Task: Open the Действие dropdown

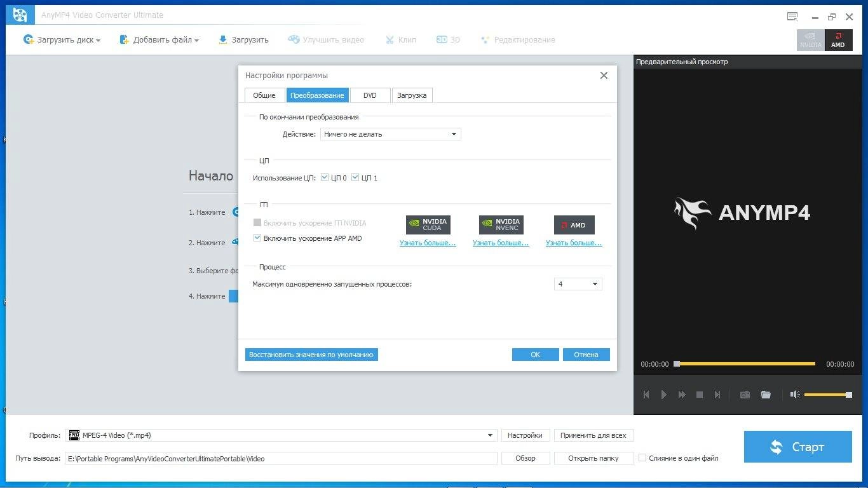Action: tap(390, 134)
